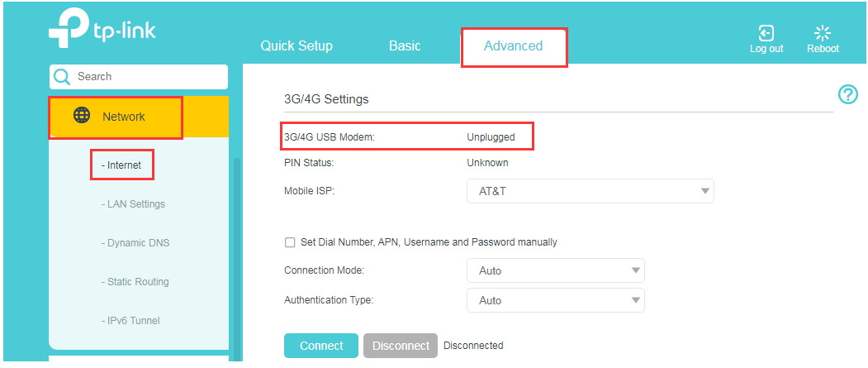Expand the Connection Mode dropdown
The image size is (868, 368).
tap(555, 270)
